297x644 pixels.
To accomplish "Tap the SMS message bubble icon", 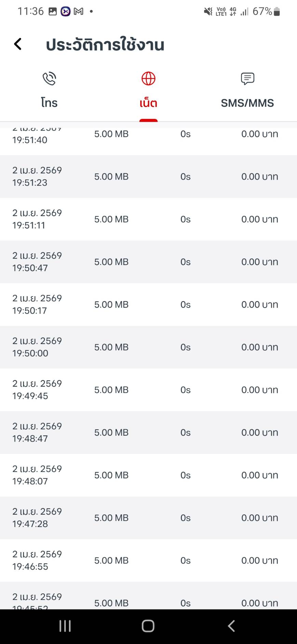I will click(247, 79).
